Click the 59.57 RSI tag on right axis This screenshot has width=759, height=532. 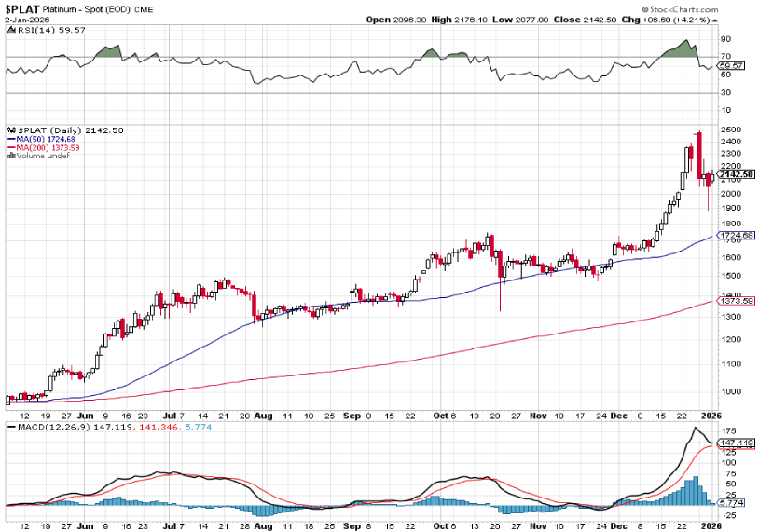click(x=731, y=65)
